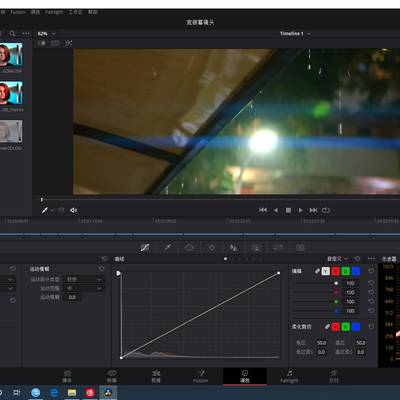Reset the green channel intensity slider
The width and height of the screenshot is (400, 400).
pyautogui.click(x=371, y=301)
